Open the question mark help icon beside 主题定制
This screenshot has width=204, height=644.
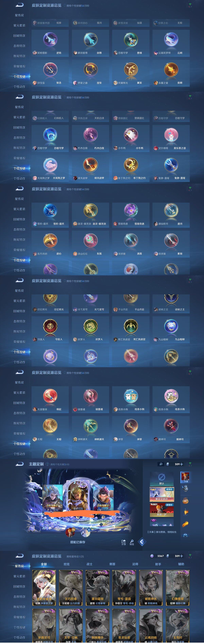coord(47,464)
